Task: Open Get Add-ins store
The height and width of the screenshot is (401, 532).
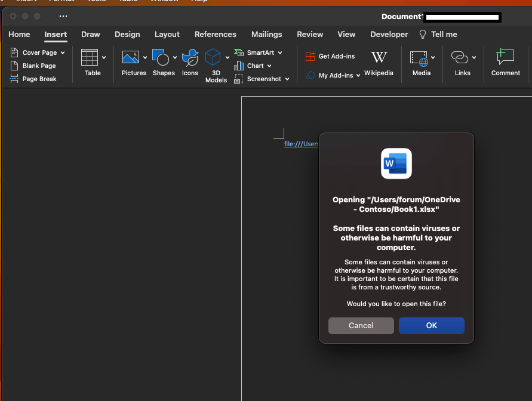Action: click(330, 56)
